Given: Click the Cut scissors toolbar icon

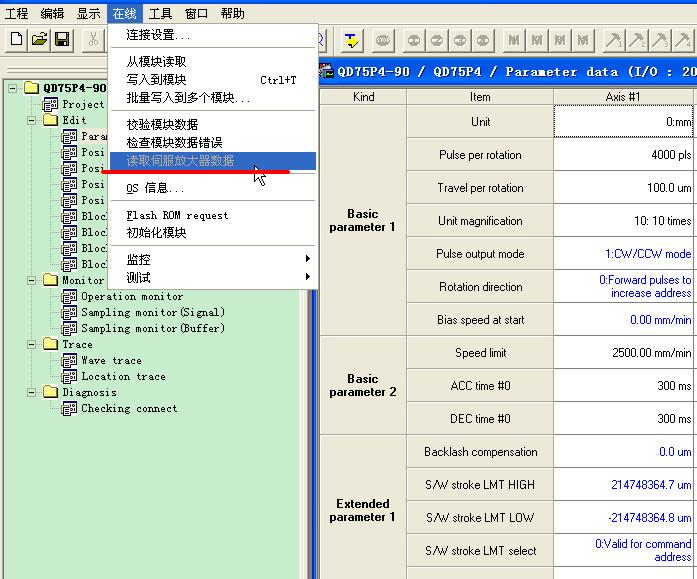Looking at the screenshot, I should tap(93, 40).
